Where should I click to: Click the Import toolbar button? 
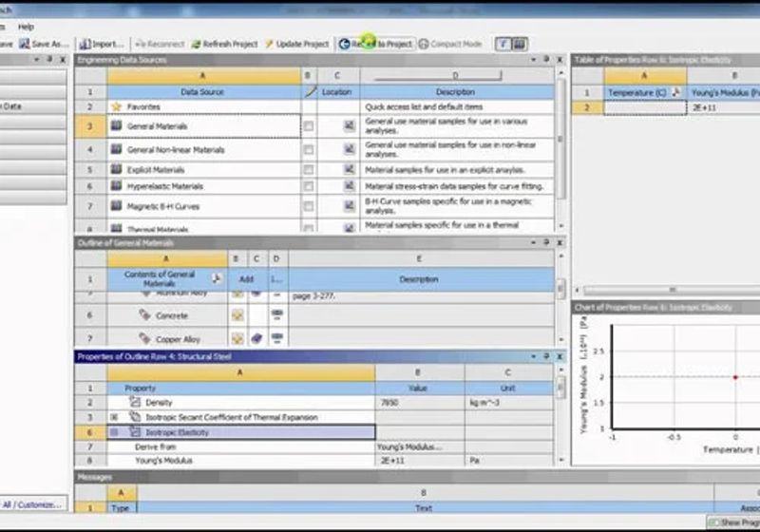[102, 44]
